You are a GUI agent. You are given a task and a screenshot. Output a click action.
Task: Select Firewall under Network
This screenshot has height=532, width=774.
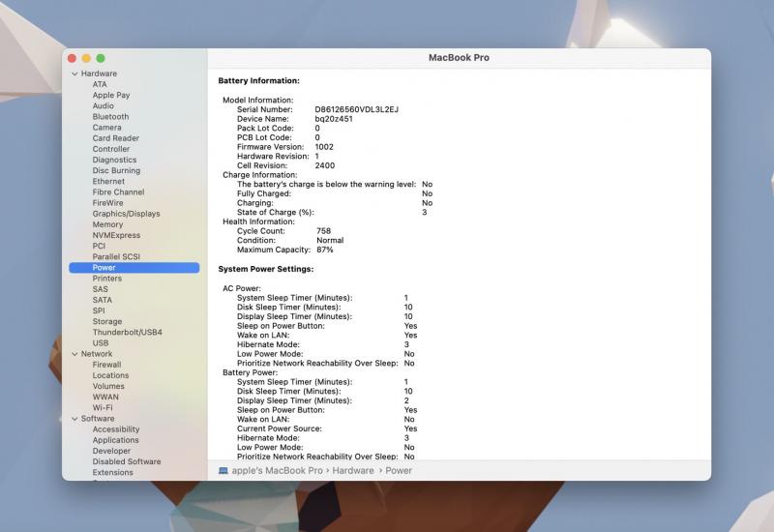pyautogui.click(x=106, y=365)
